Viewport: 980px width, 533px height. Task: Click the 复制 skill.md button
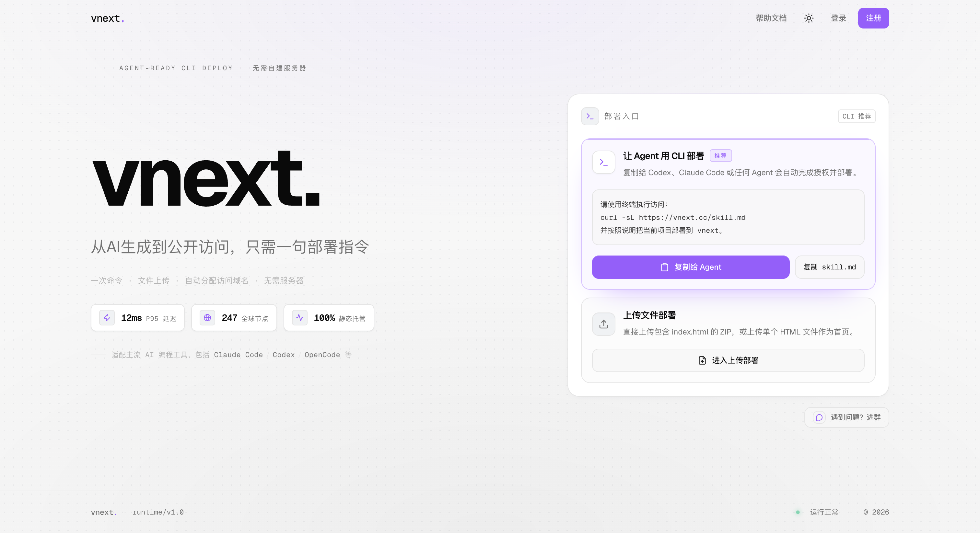829,267
